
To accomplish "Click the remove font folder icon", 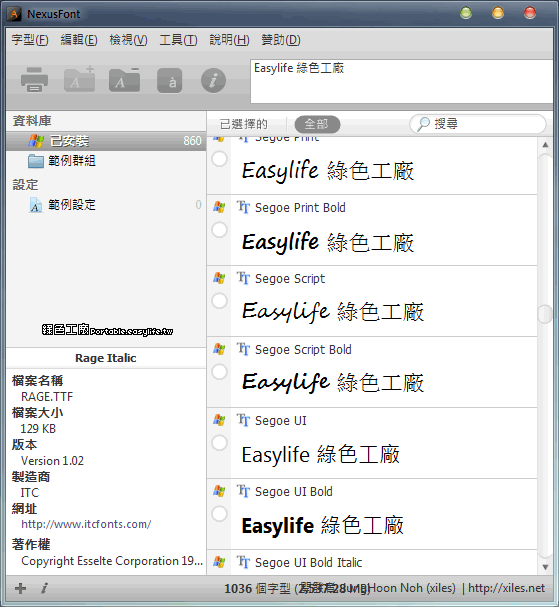I will coord(125,80).
